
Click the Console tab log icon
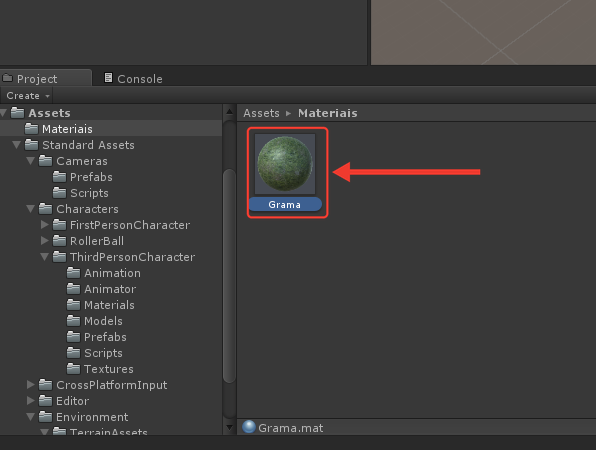click(x=108, y=78)
